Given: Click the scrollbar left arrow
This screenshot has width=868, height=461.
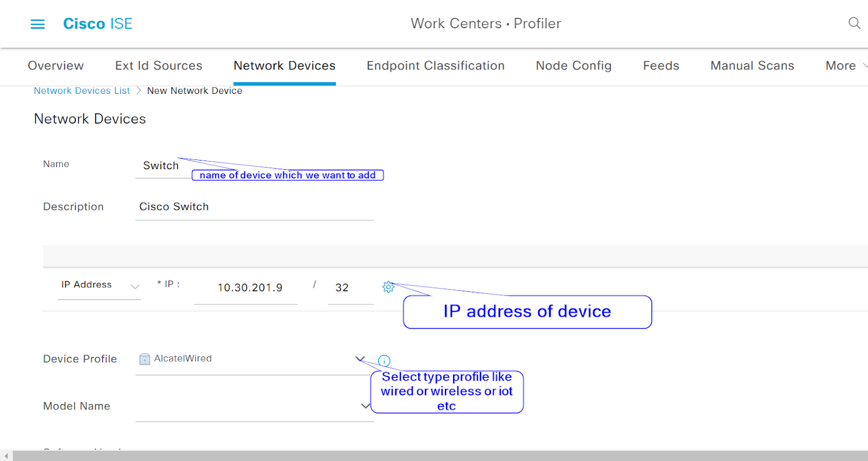Looking at the screenshot, I should pyautogui.click(x=6, y=456).
